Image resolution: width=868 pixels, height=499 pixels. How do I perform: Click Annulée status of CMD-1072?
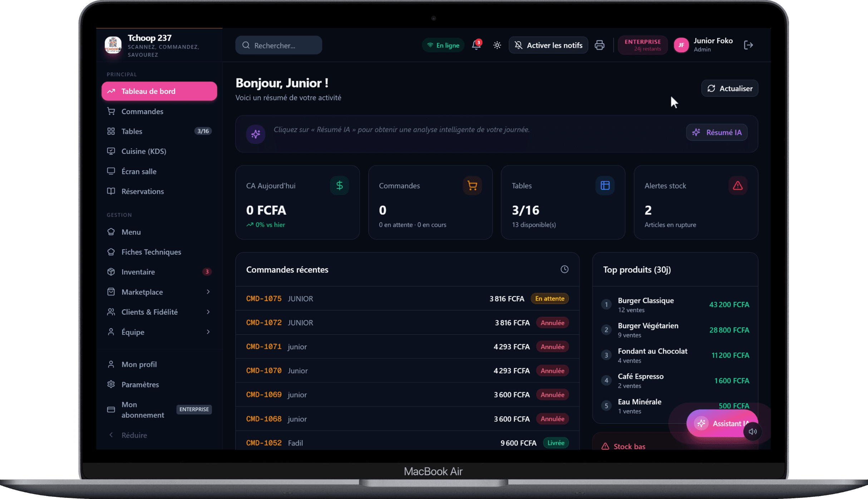552,322
